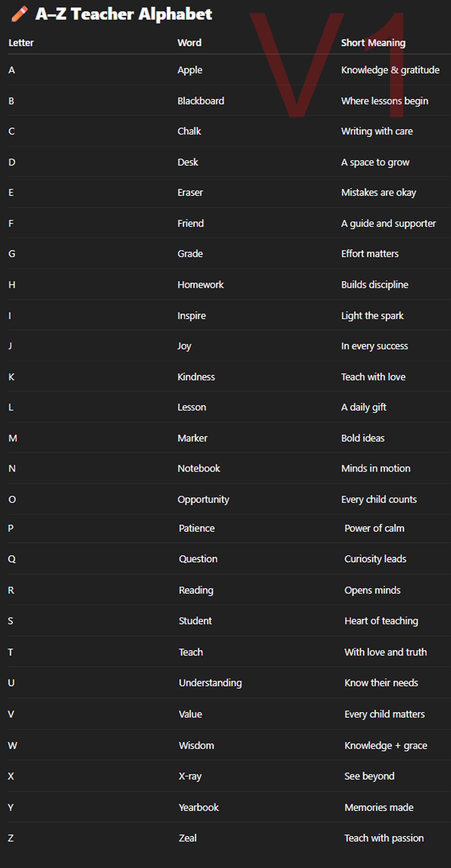Click the pencil emoji icon beside title
This screenshot has width=451, height=868.
click(19, 14)
